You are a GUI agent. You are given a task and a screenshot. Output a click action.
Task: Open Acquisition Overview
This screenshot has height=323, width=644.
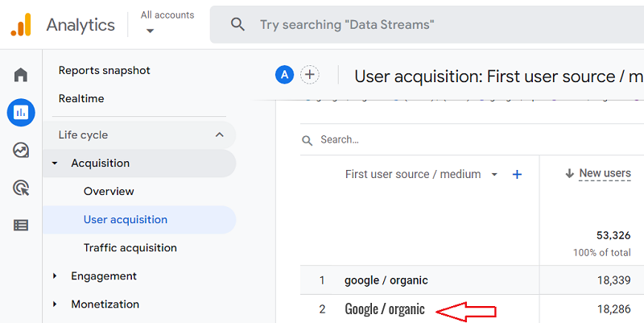(x=109, y=191)
